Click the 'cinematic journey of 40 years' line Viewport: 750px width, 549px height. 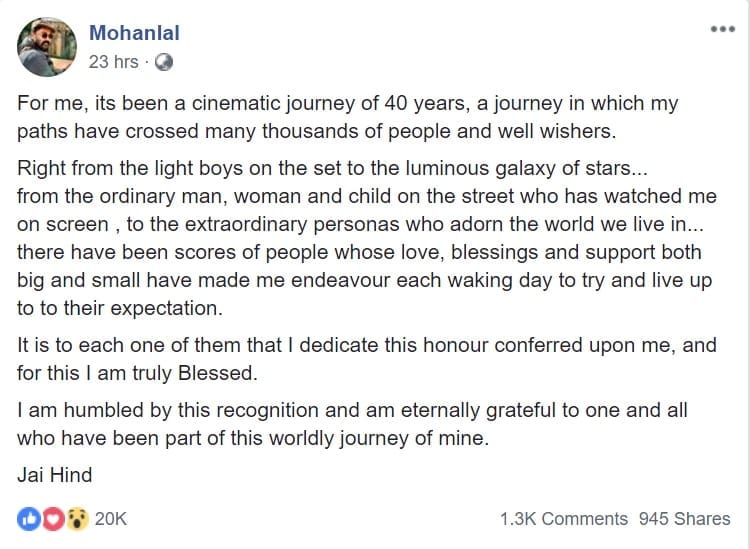click(x=348, y=103)
